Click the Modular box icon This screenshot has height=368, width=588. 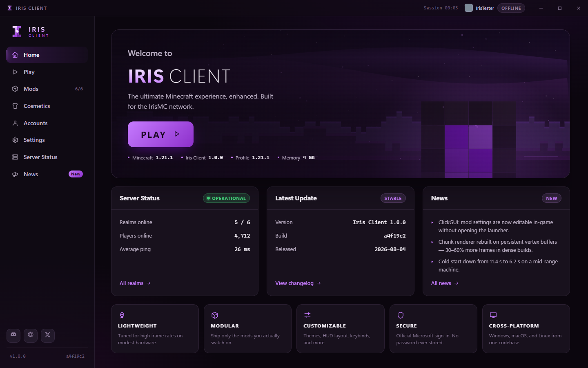coord(215,315)
